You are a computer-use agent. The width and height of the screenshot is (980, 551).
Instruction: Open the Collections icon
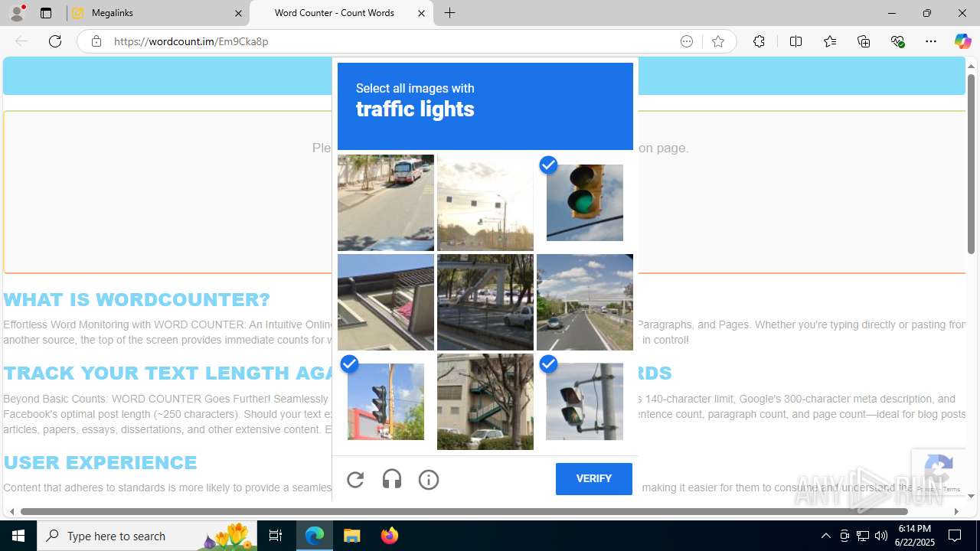(x=864, y=41)
